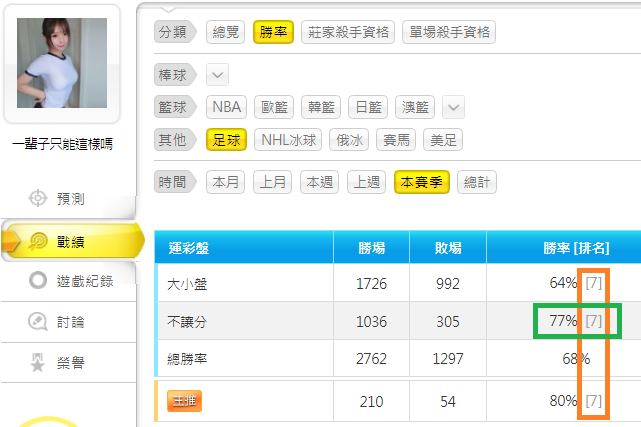Click the orange 主推 badge
Screen dimensions: 641x427
(184, 401)
